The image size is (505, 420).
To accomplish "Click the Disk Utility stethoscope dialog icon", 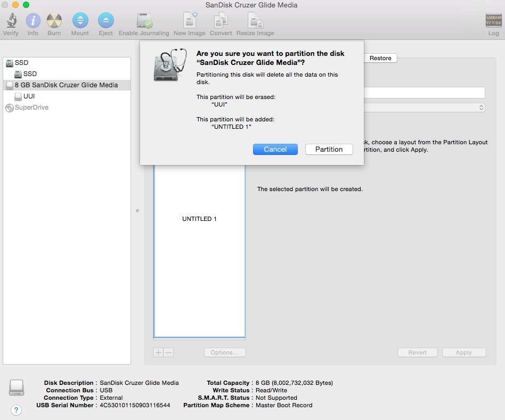I will 170,65.
